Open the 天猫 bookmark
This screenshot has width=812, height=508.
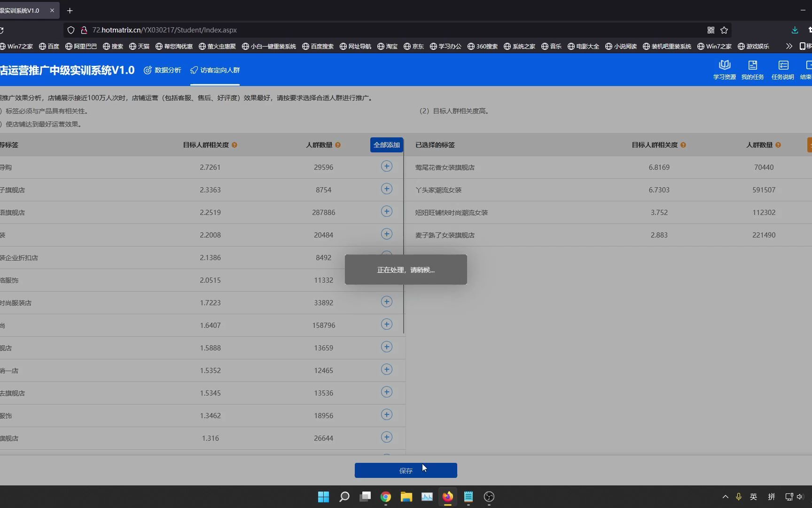tap(139, 46)
